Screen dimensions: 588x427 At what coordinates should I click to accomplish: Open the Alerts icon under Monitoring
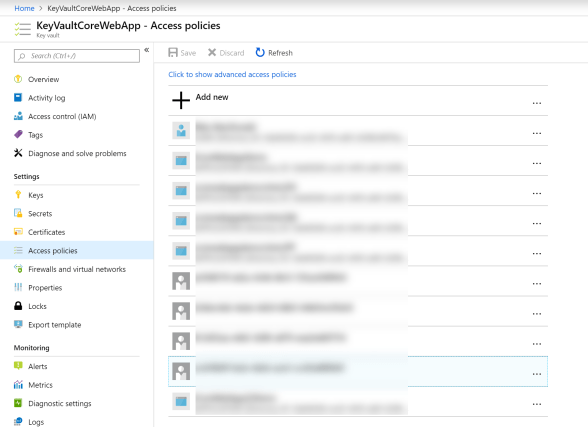tap(18, 366)
